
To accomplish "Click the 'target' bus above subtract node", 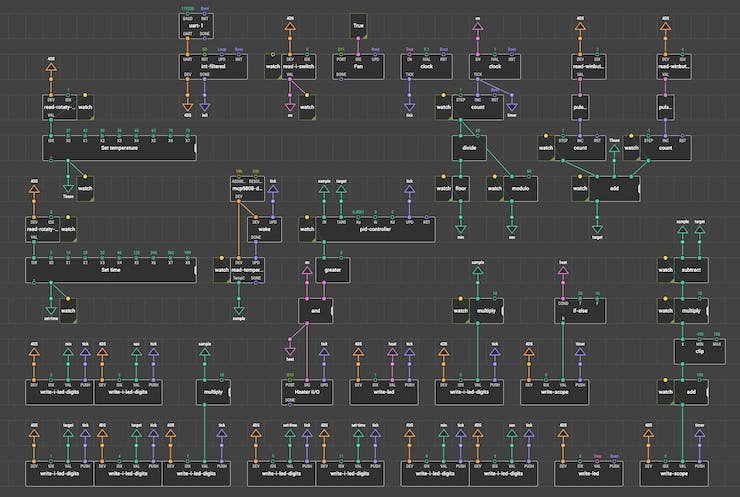I will [x=699, y=230].
